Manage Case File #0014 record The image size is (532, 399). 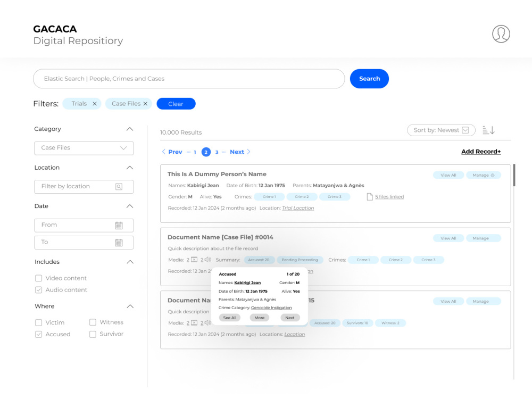click(484, 238)
